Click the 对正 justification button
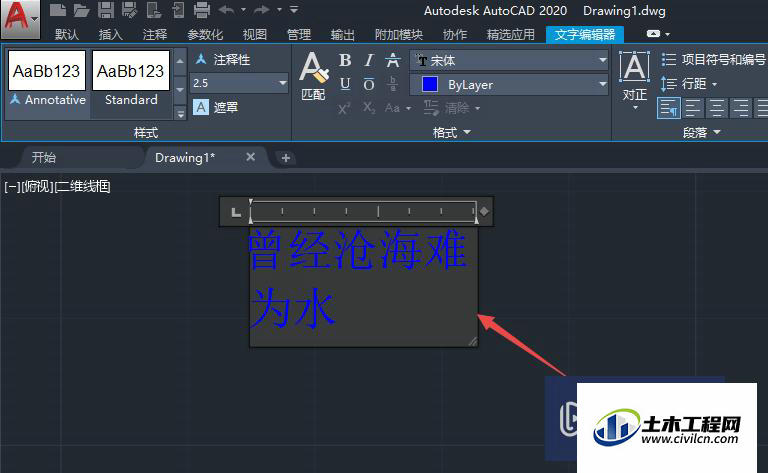 pyautogui.click(x=635, y=80)
